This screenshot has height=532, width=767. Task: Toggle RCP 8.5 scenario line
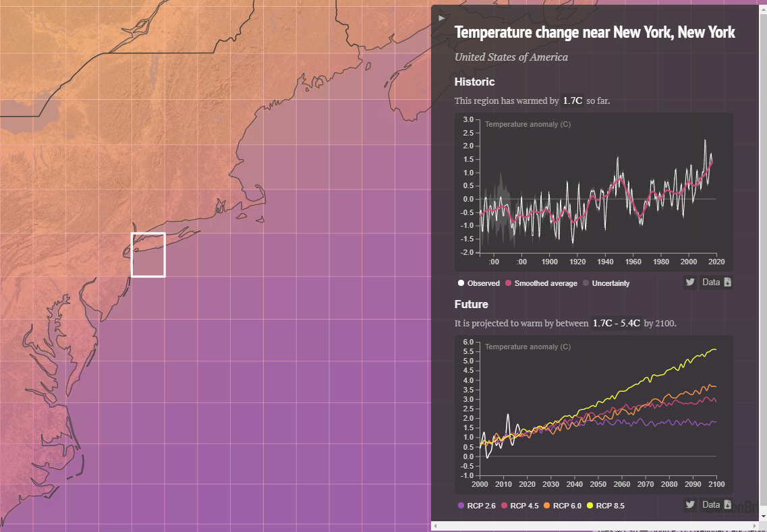pyautogui.click(x=605, y=506)
